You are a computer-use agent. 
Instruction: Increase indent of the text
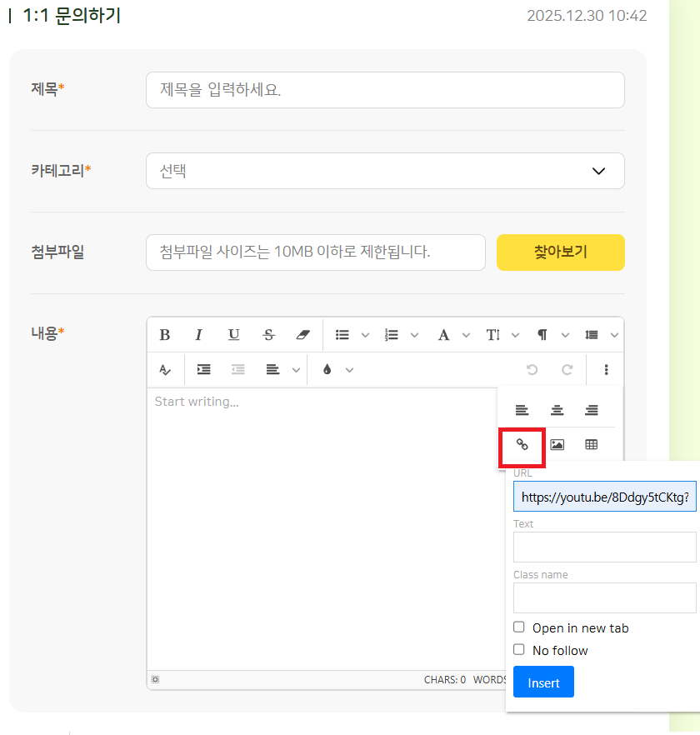click(203, 370)
